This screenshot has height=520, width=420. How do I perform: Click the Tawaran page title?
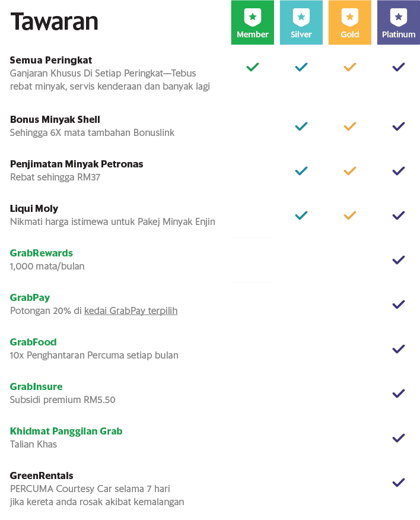point(55,21)
